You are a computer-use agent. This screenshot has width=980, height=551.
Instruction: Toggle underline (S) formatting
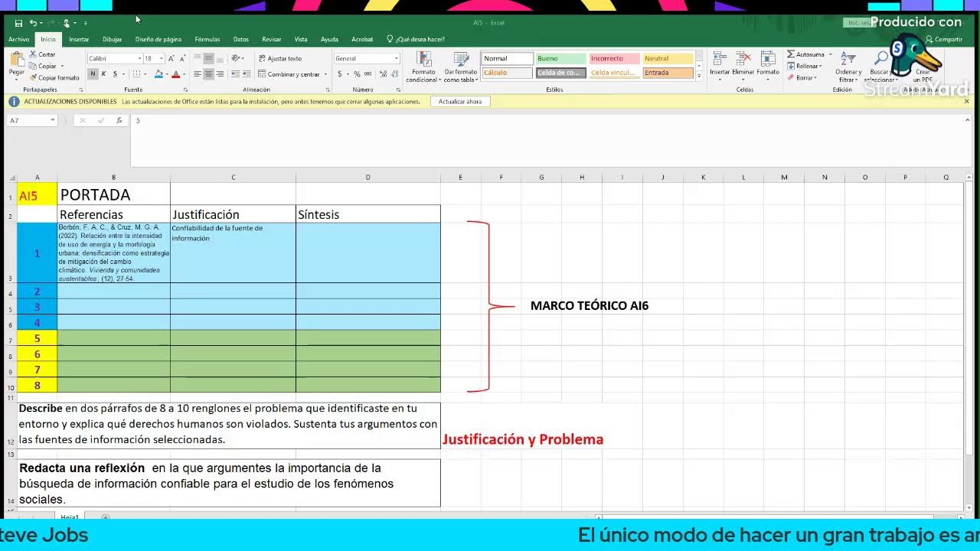pos(115,74)
